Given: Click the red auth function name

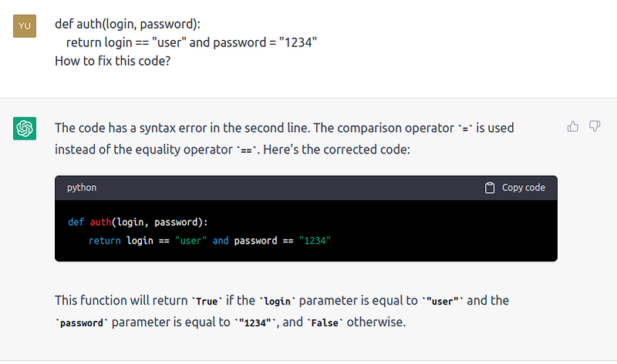Looking at the screenshot, I should [x=101, y=222].
